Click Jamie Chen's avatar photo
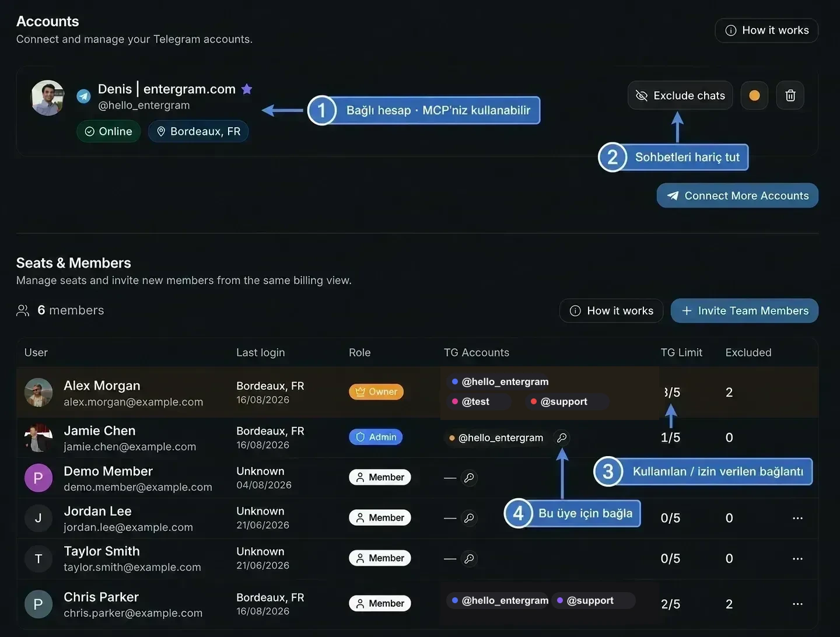 [38, 438]
